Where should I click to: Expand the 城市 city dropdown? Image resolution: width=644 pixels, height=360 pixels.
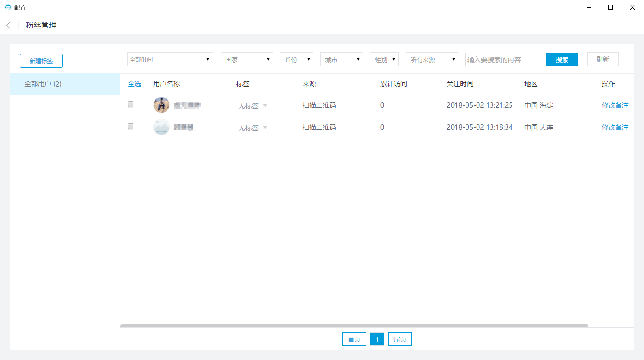[x=341, y=59]
